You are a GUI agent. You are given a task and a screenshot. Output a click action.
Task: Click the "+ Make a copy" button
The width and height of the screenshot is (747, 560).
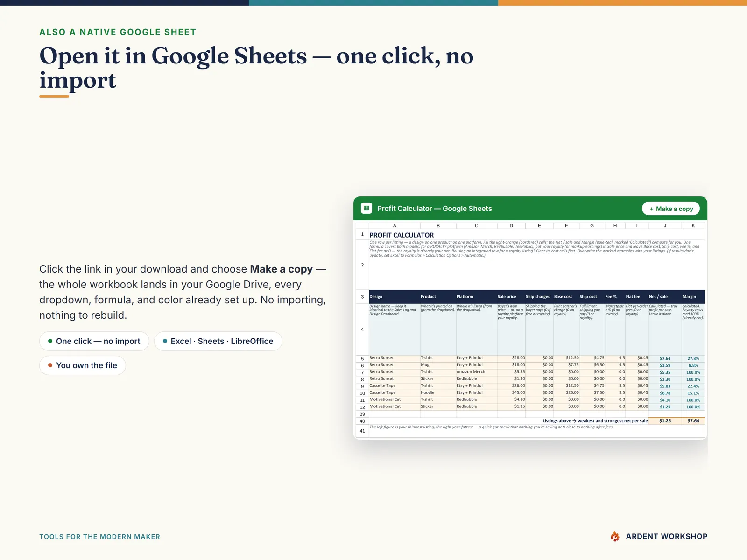(x=671, y=209)
